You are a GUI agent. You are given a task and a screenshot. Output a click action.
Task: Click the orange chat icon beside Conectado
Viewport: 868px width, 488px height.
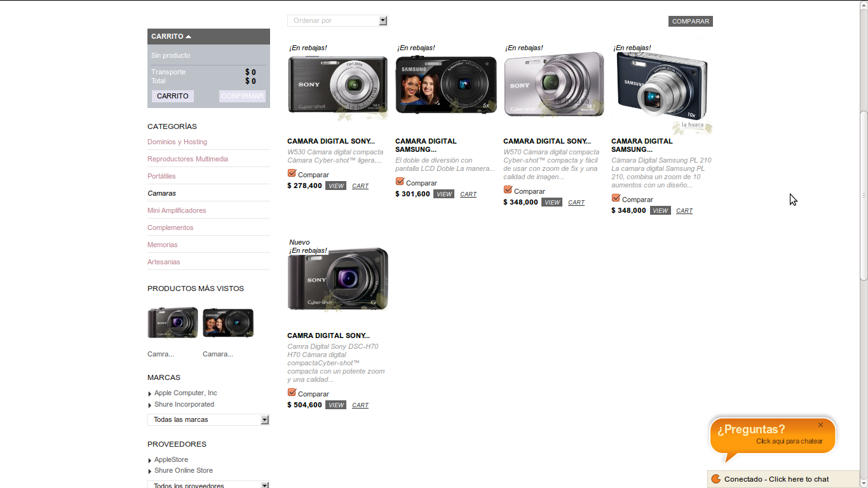click(715, 479)
